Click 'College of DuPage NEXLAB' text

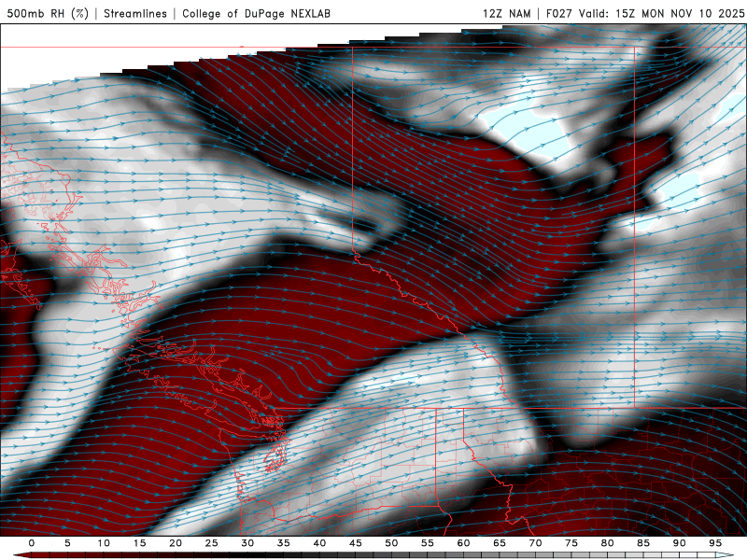(x=256, y=13)
